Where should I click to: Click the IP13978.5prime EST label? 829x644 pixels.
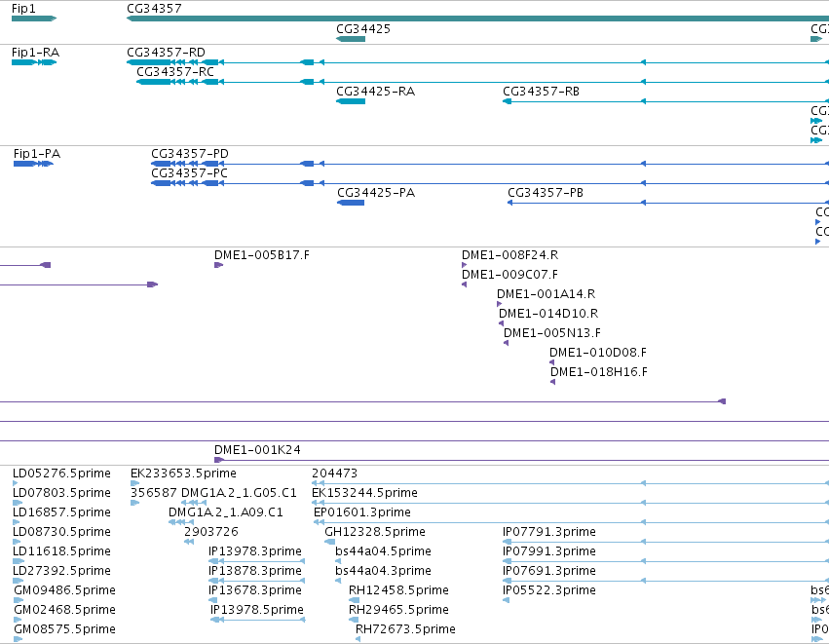click(257, 610)
